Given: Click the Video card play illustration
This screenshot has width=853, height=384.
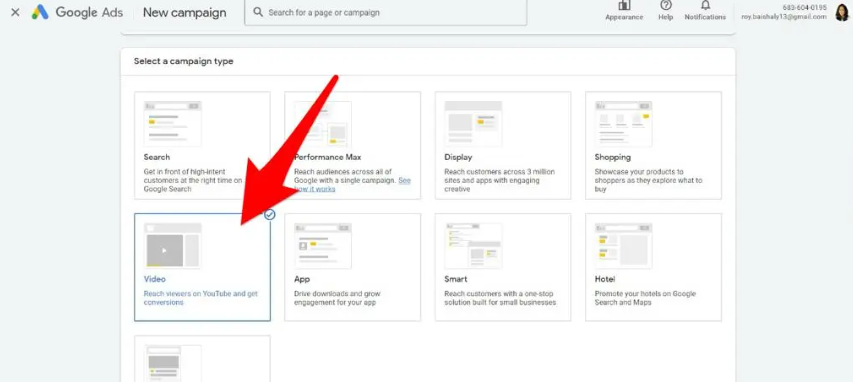Looking at the screenshot, I should [x=172, y=246].
